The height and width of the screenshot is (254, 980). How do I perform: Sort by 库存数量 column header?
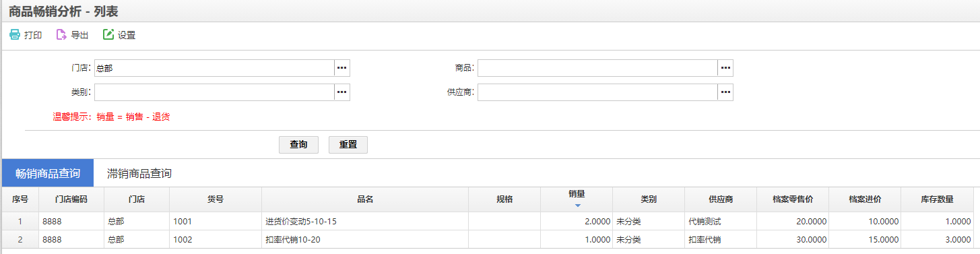point(937,199)
